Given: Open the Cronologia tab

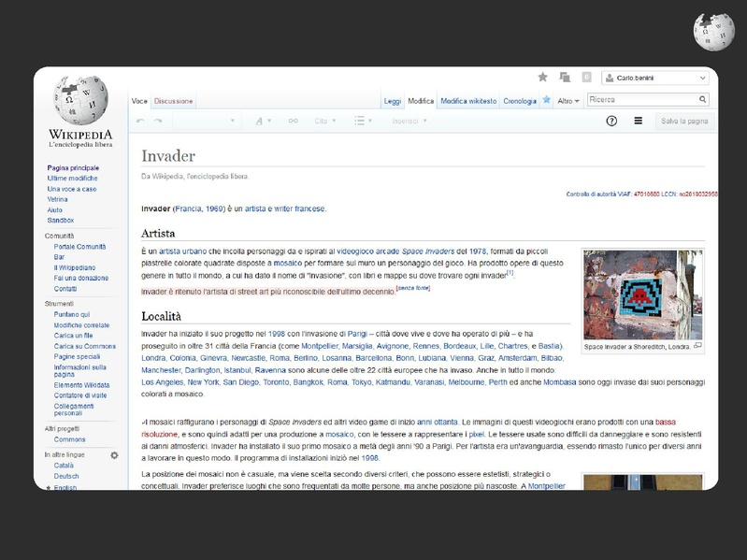Looking at the screenshot, I should (520, 101).
